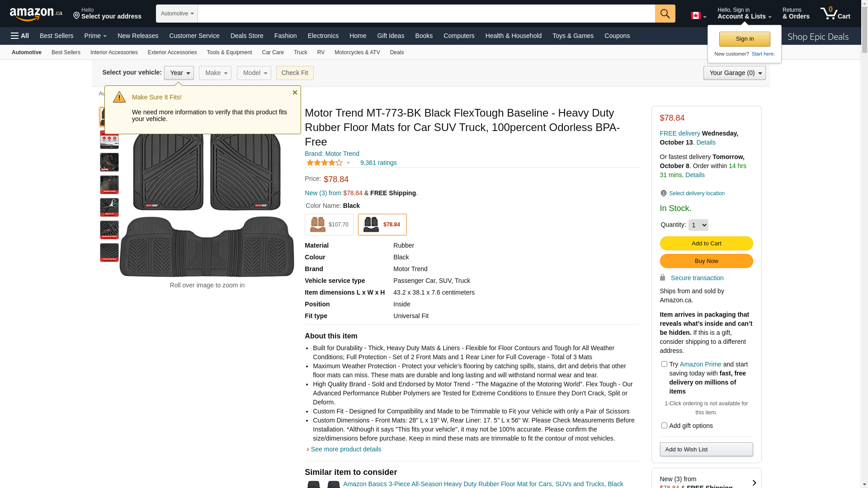Click the search magnifier button
Image resolution: width=868 pixels, height=488 pixels.
pyautogui.click(x=665, y=14)
